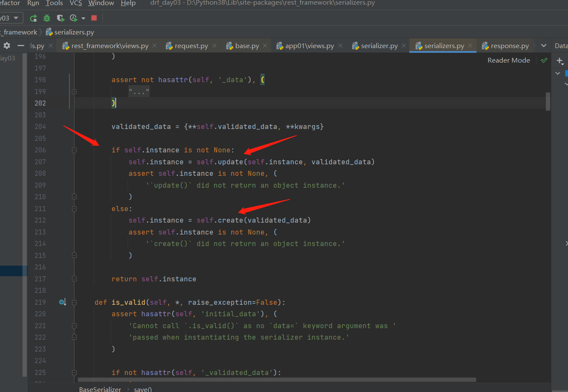Collapse the first Database tree node chevron
The image size is (568, 392).
point(558,73)
